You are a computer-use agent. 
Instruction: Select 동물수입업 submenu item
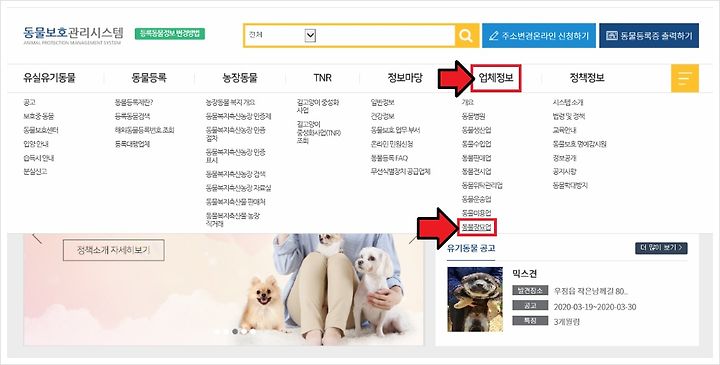476,144
